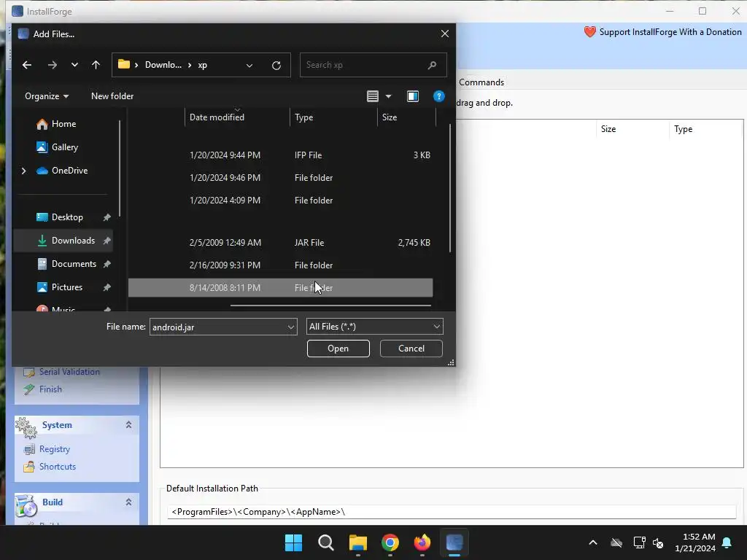Screen dimensions: 747x560
Task: Click the xp breadcrumb segment
Action: coord(203,65)
